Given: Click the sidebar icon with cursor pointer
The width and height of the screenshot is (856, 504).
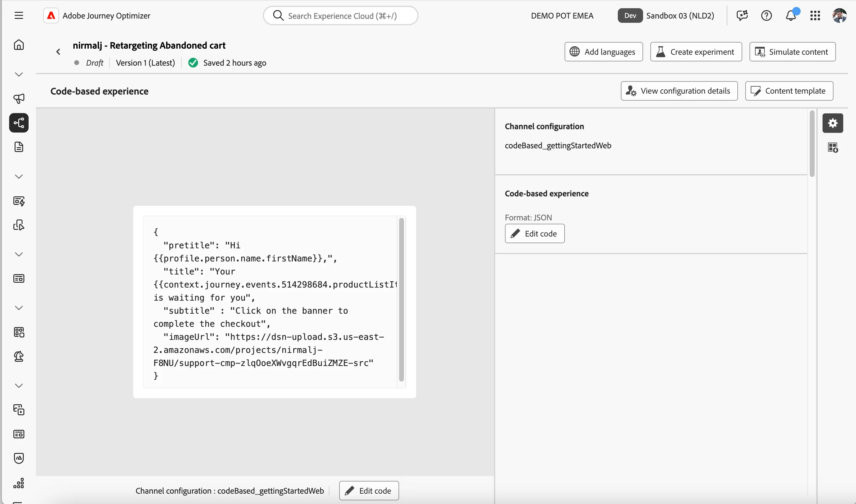Looking at the screenshot, I should pyautogui.click(x=19, y=225).
